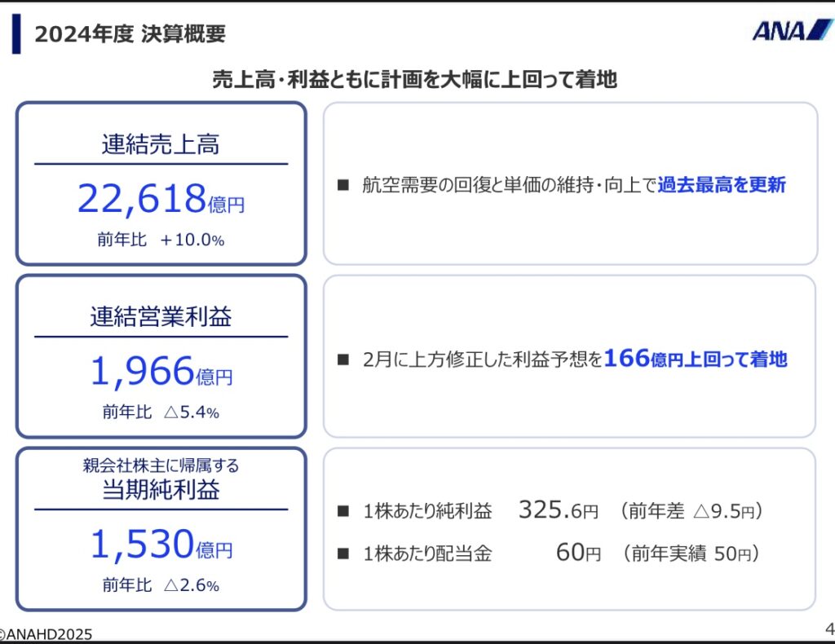Click '(前年差 △9.5円)' text
This screenshot has width=835, height=644.
pyautogui.click(x=691, y=511)
